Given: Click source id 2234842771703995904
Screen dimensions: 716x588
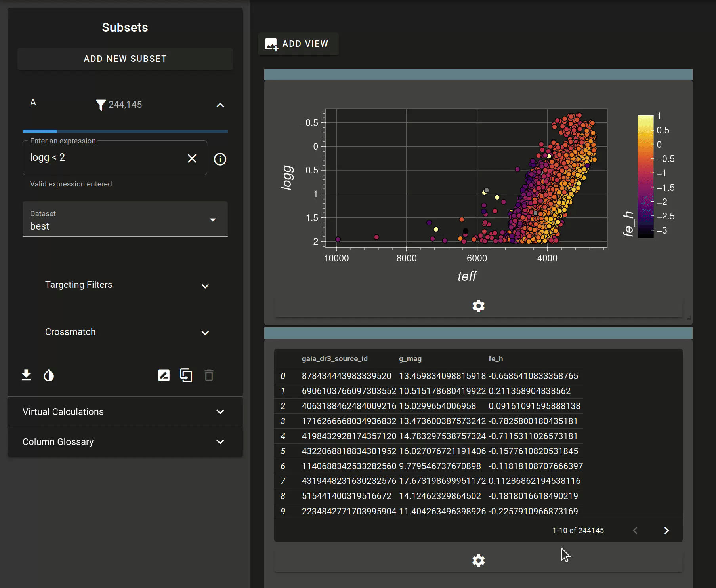Looking at the screenshot, I should point(349,512).
